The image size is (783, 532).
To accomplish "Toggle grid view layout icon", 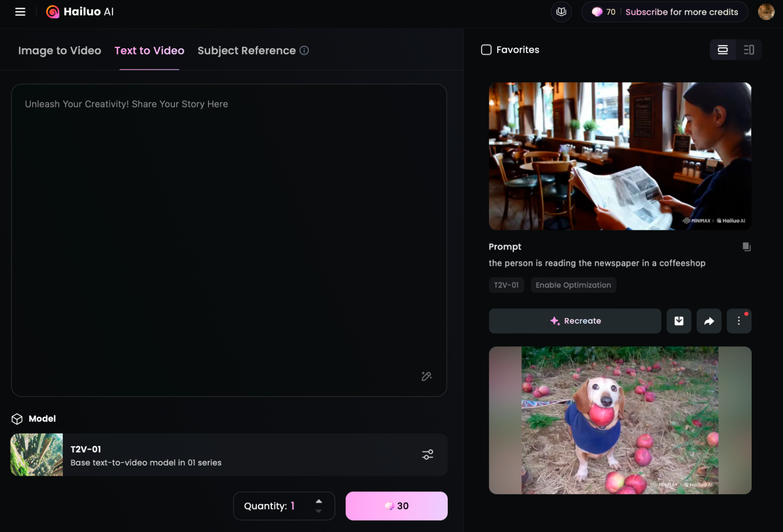I will pyautogui.click(x=748, y=49).
